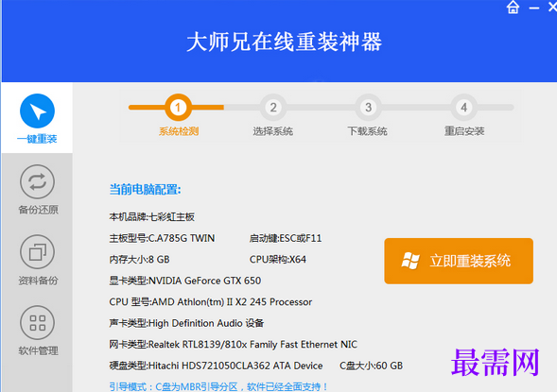Select step 3 下载系统 circle

point(369,107)
